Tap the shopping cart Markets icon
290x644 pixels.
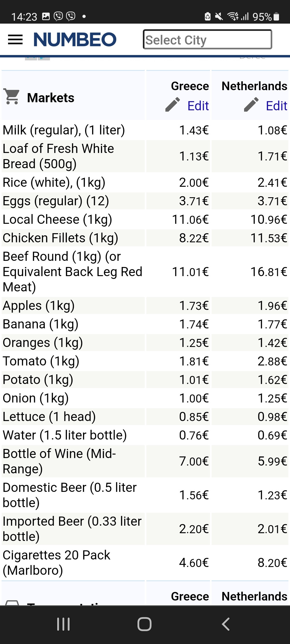tap(12, 96)
